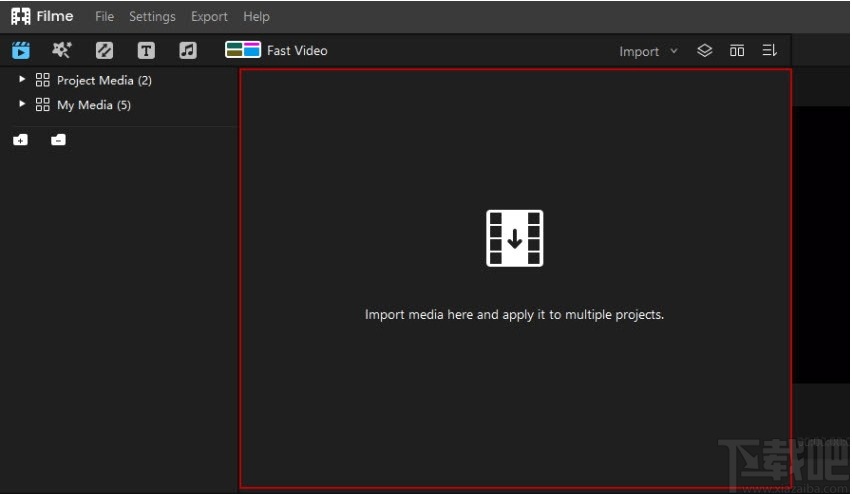
Task: Click the Fast Video template icon
Action: point(243,50)
